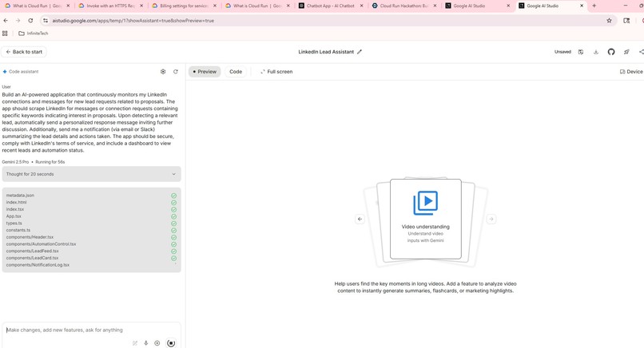Select components/AutomationControl.tsx in file list

(x=41, y=244)
